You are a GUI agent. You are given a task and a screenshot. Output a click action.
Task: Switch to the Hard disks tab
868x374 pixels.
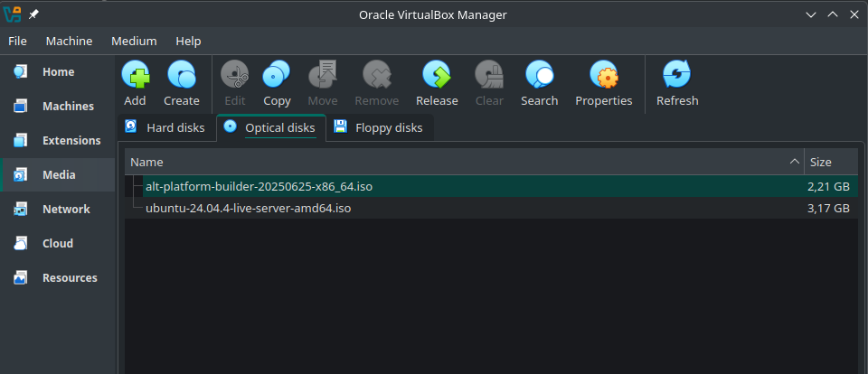click(166, 128)
